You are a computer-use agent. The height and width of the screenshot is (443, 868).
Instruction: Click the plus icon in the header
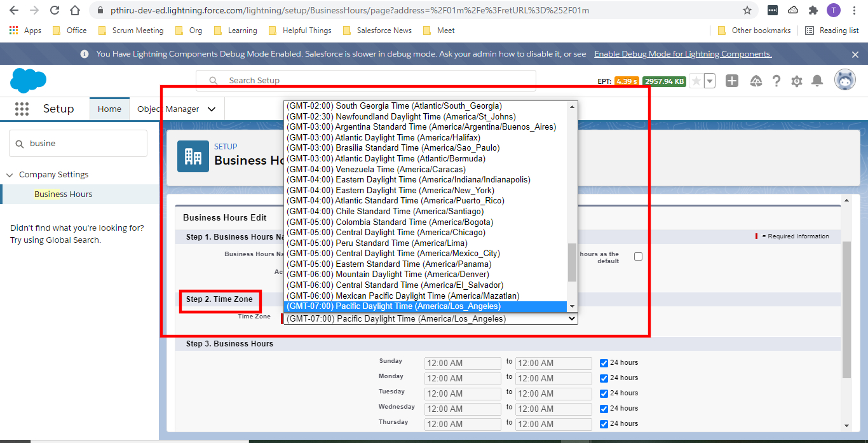tap(731, 81)
